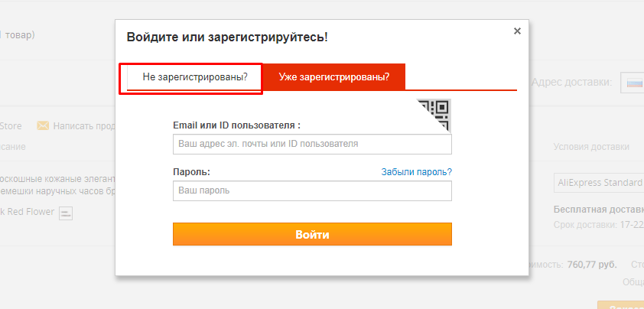Focus the Email or user ID field

pyautogui.click(x=312, y=144)
